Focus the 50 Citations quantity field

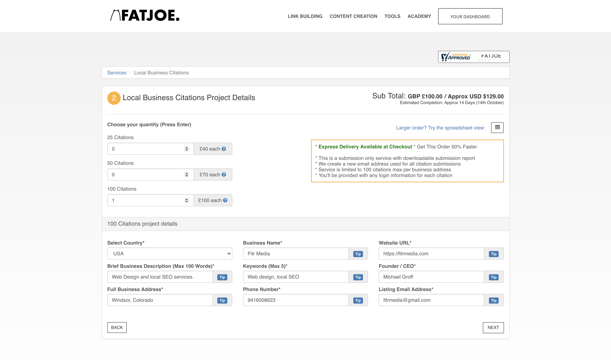coord(151,175)
